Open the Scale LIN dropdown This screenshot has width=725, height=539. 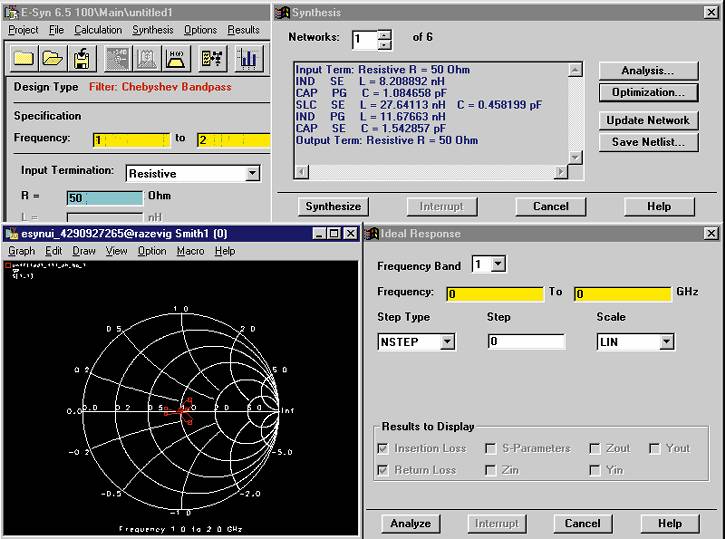pos(666,342)
